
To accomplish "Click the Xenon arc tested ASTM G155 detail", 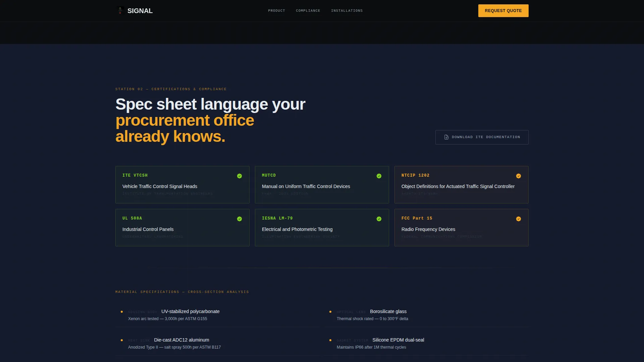I will pyautogui.click(x=167, y=319).
